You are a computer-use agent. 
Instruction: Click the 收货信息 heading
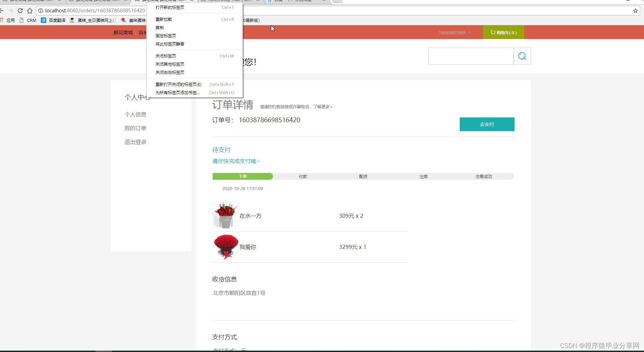[224, 279]
